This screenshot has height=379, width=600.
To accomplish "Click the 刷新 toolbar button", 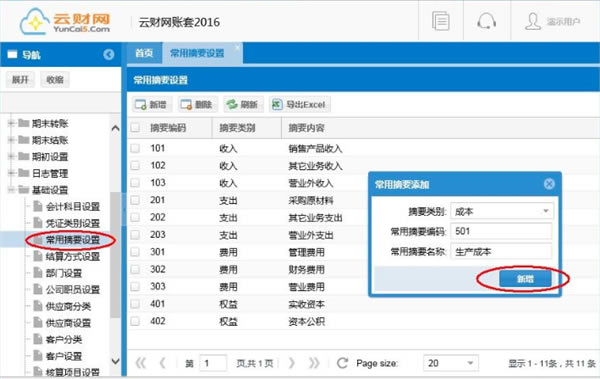I will [x=243, y=105].
